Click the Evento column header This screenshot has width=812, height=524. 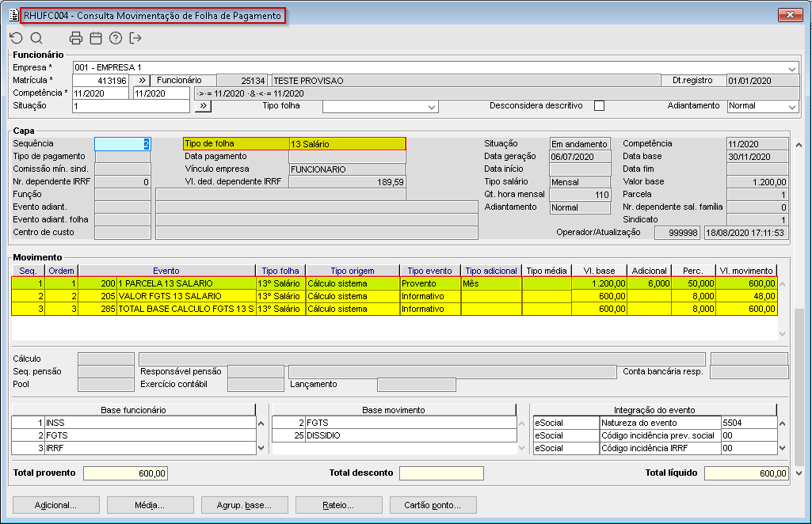166,271
